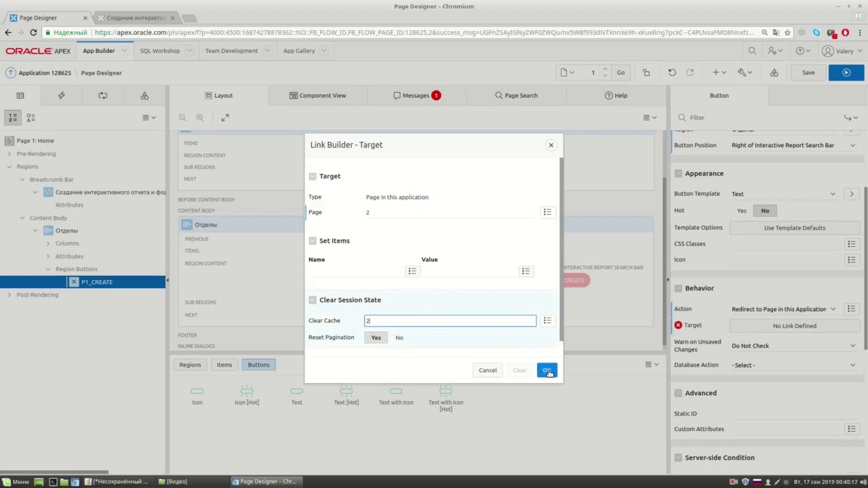
Task: Click the Undo icon in toolbar
Action: 672,73
